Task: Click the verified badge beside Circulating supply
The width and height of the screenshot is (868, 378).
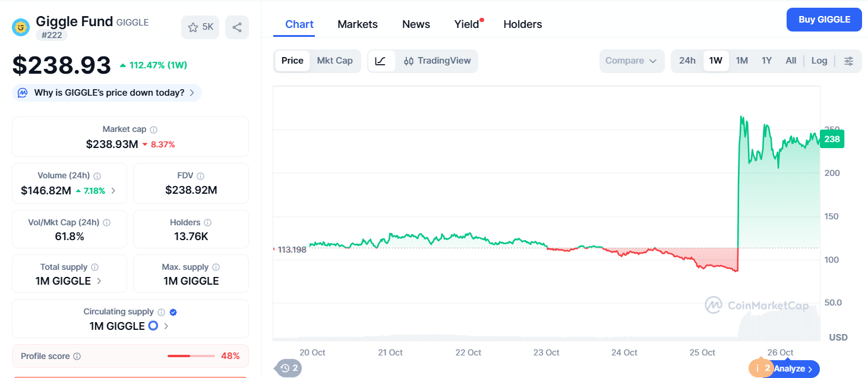Action: (173, 312)
